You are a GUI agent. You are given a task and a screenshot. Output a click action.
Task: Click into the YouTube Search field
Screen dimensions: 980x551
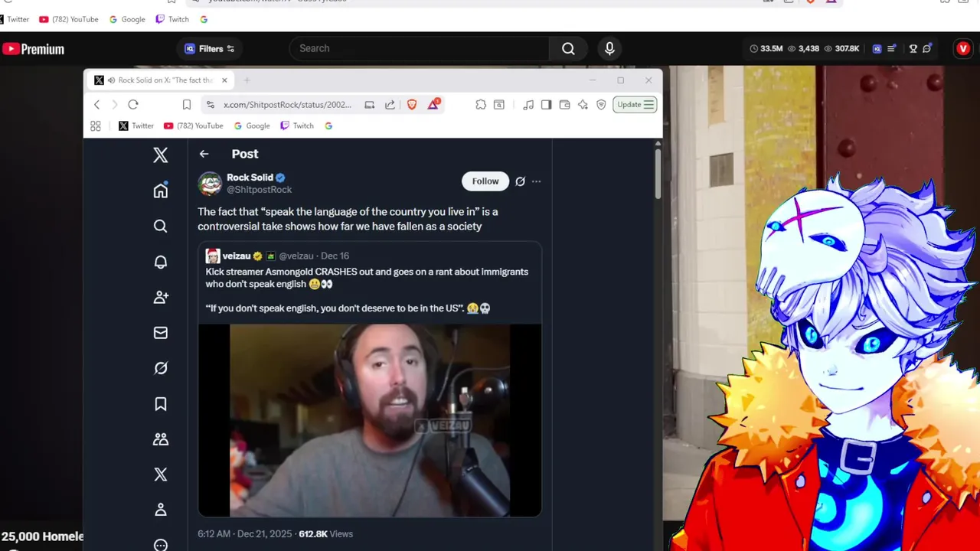420,48
